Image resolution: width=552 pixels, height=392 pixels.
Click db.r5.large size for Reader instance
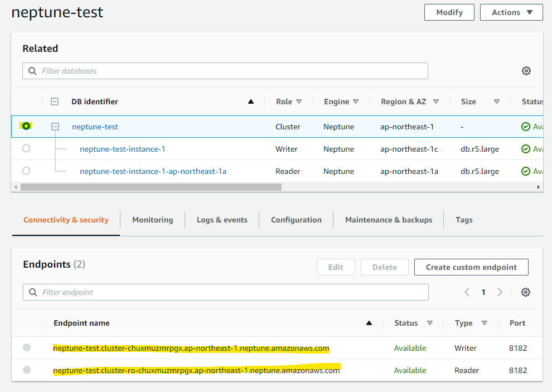tap(480, 171)
